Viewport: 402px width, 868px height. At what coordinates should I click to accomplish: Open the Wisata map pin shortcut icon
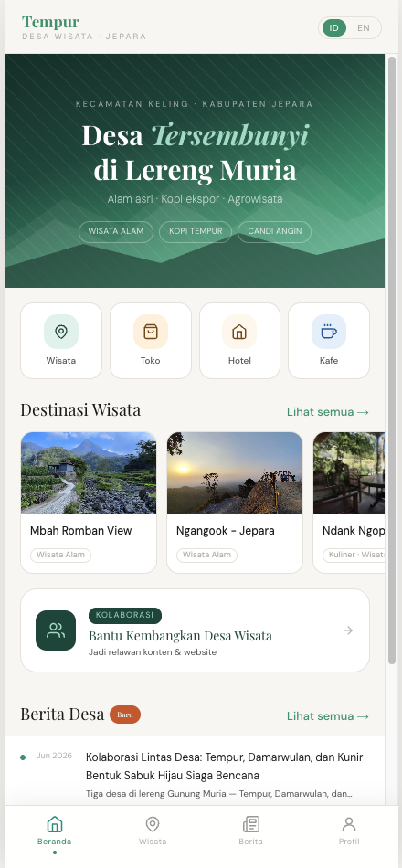click(x=61, y=332)
